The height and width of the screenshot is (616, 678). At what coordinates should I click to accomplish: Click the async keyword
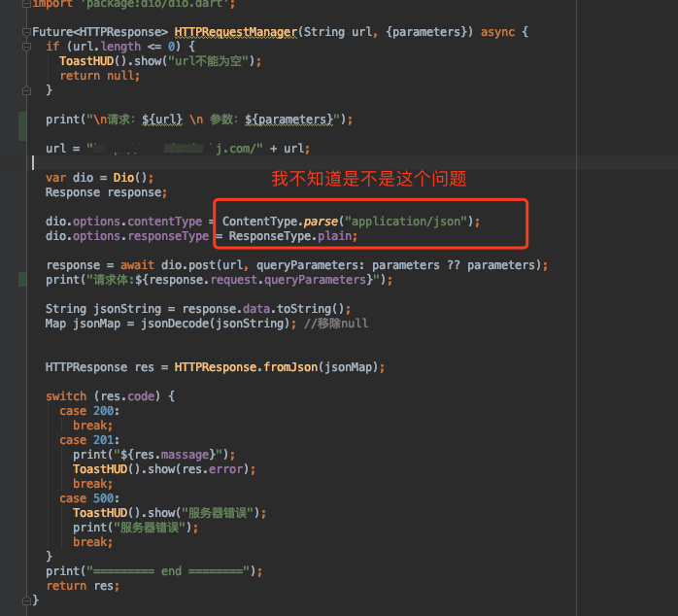pyautogui.click(x=497, y=32)
